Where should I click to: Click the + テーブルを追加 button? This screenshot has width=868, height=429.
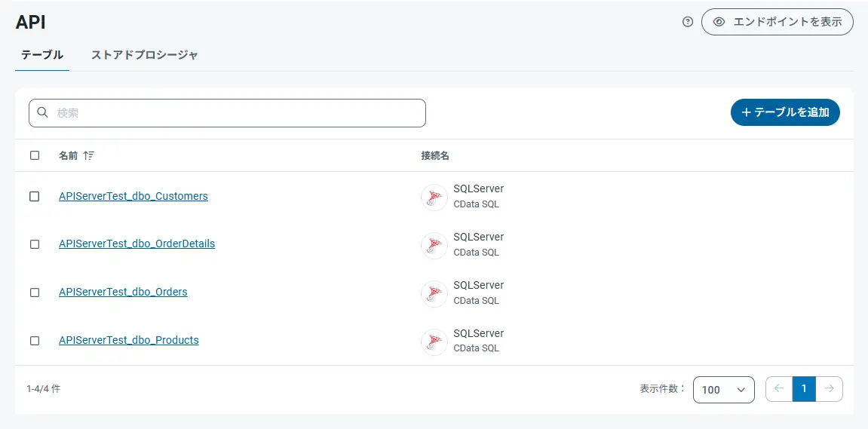[x=785, y=112]
